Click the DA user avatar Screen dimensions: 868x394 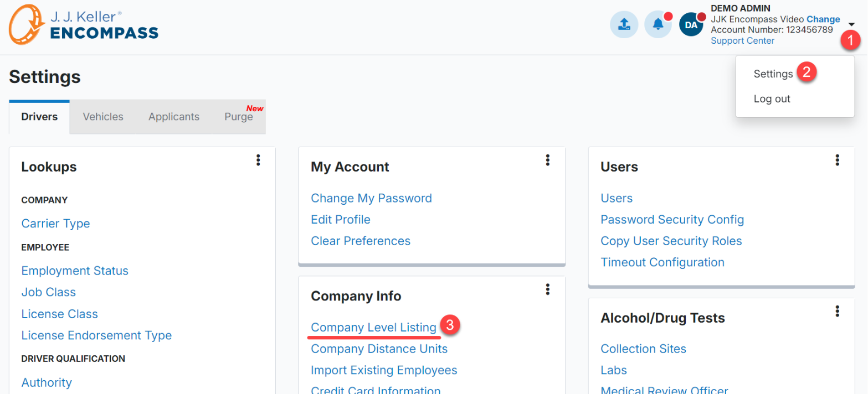tap(691, 25)
